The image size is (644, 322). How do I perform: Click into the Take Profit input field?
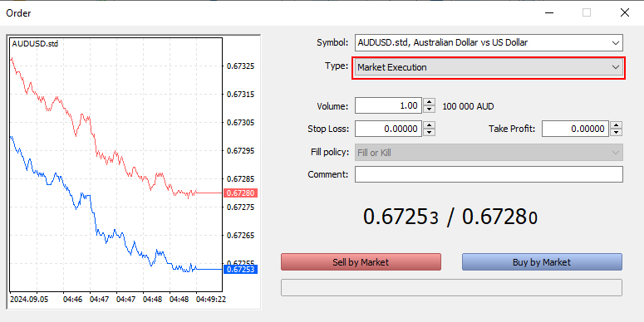pyautogui.click(x=575, y=129)
